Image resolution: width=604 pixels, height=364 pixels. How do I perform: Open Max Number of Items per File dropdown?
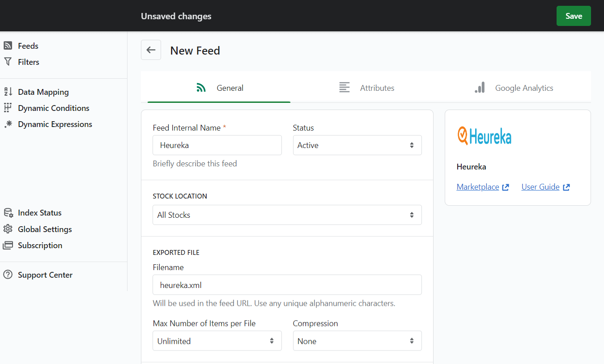217,341
